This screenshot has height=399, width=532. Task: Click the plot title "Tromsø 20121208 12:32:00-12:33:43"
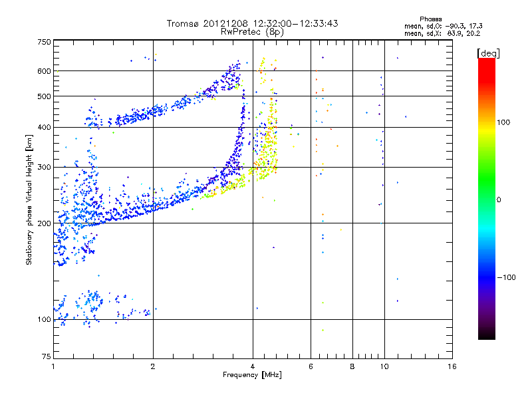click(252, 23)
